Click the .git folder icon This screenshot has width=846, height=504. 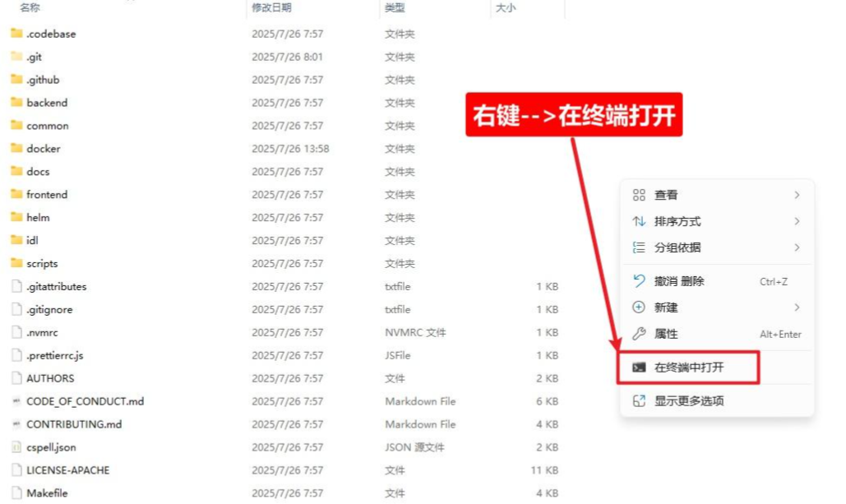[x=16, y=57]
